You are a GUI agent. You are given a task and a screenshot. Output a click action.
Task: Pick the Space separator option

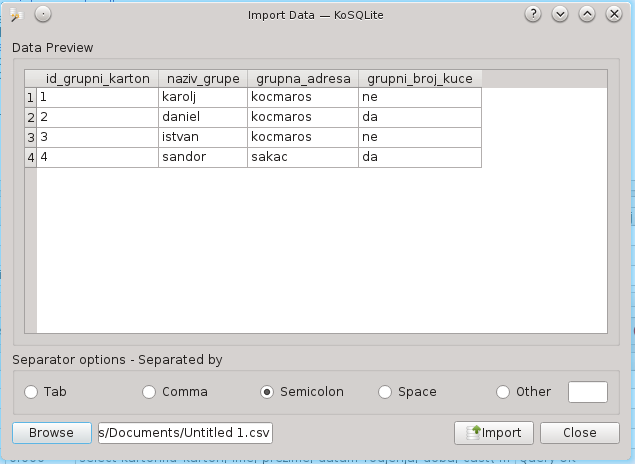point(385,392)
